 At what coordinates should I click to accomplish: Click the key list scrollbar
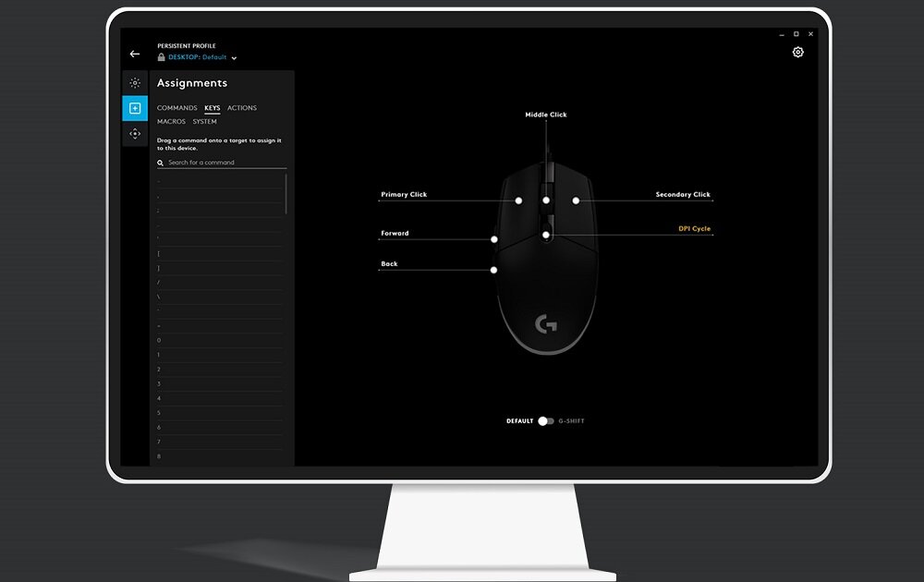(x=286, y=194)
